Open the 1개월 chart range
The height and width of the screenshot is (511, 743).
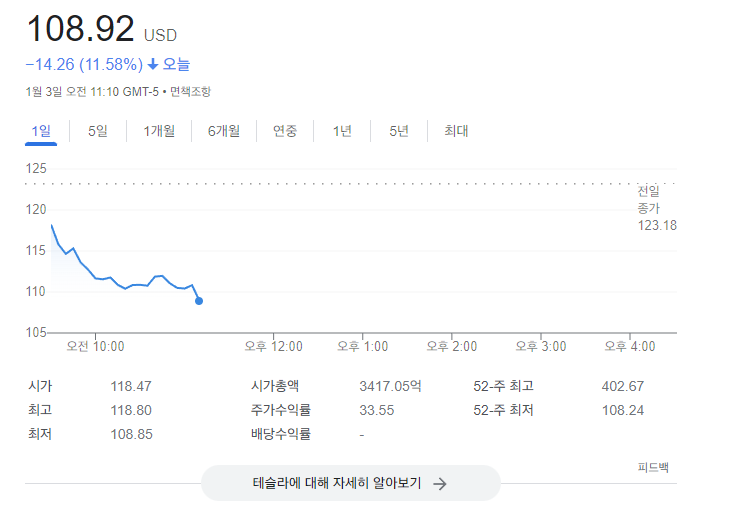coord(159,131)
